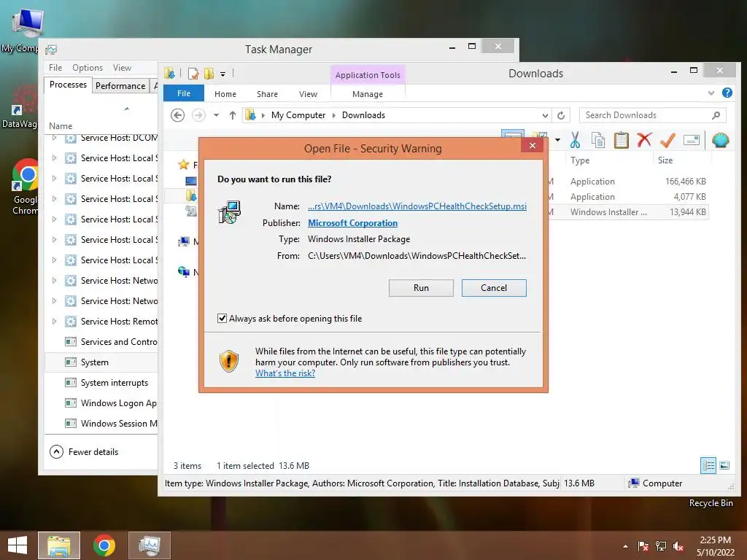Expand Service Host: Remote row in Task Manager
This screenshot has height=560, width=747.
click(54, 322)
